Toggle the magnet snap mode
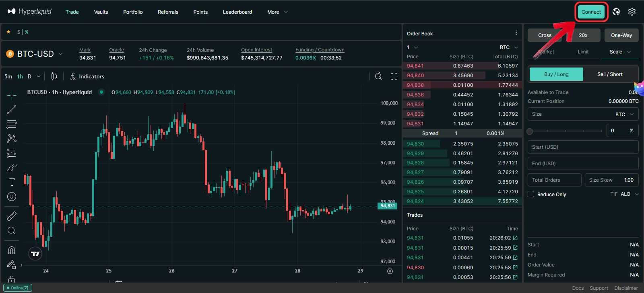Viewport: 644px width, 293px height. (12, 250)
